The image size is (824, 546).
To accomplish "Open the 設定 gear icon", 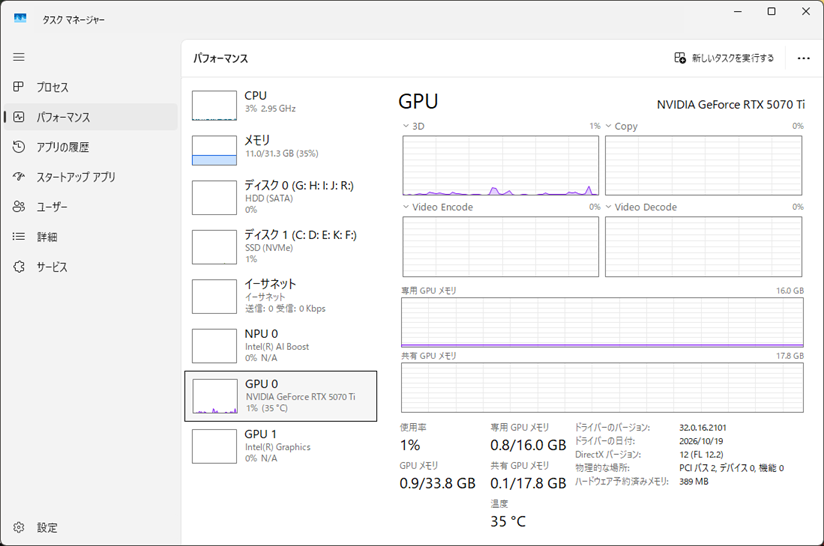I will [x=18, y=527].
